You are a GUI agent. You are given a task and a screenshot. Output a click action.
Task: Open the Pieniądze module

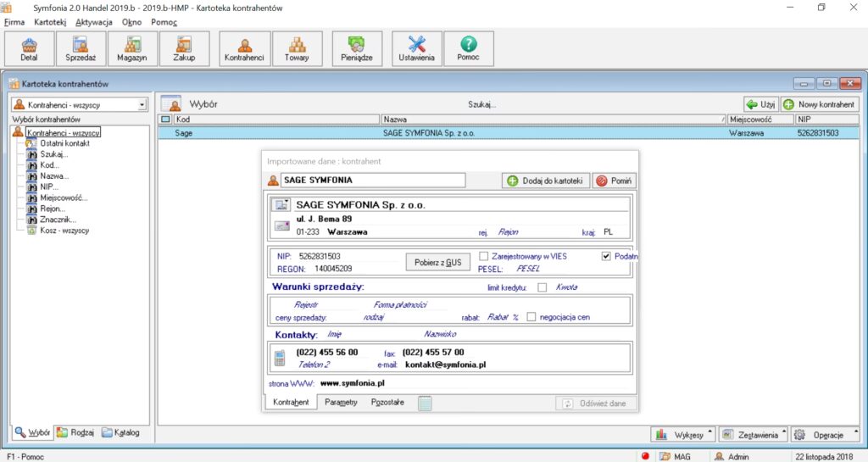tap(358, 49)
